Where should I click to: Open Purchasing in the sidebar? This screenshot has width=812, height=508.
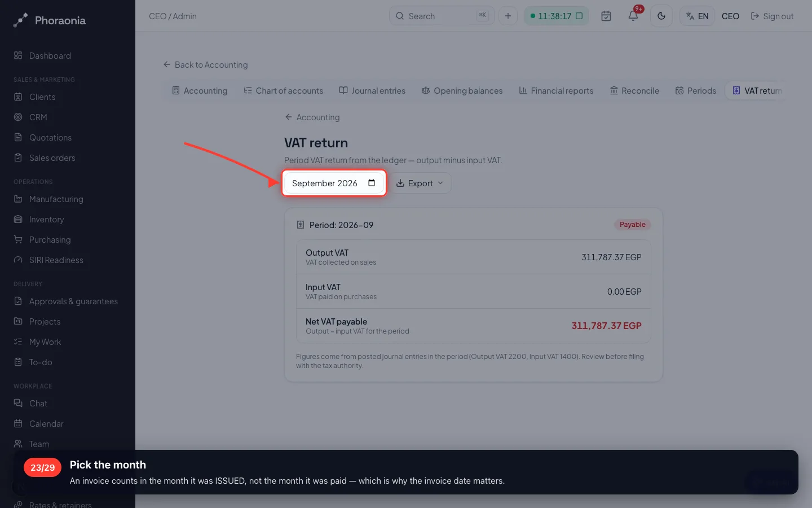click(x=50, y=240)
